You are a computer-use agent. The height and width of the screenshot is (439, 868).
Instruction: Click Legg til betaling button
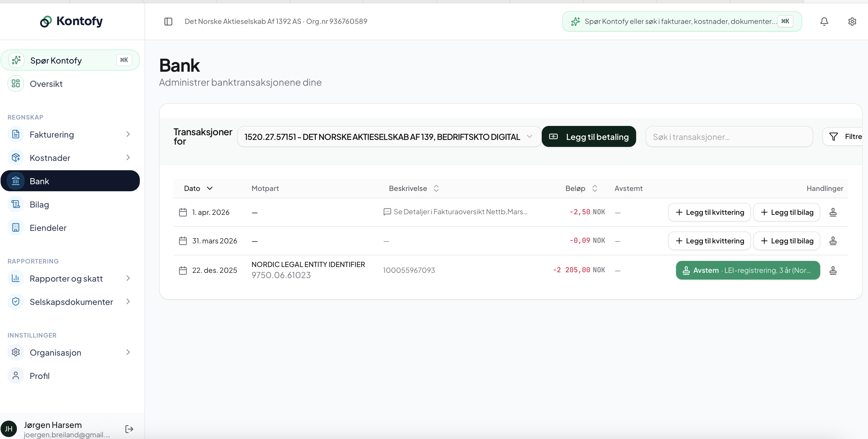pos(589,136)
